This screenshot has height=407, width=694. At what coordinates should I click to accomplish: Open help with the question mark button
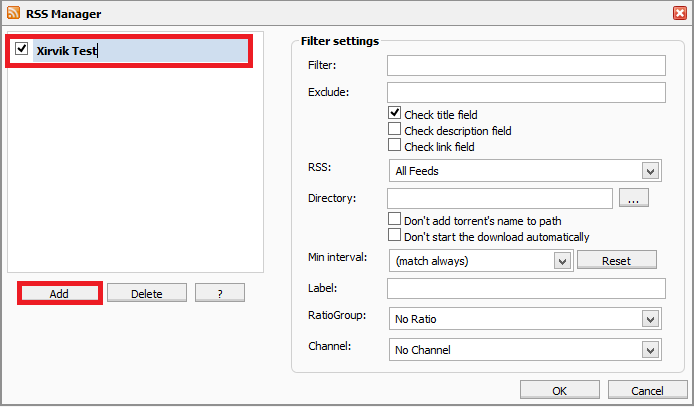(x=219, y=293)
